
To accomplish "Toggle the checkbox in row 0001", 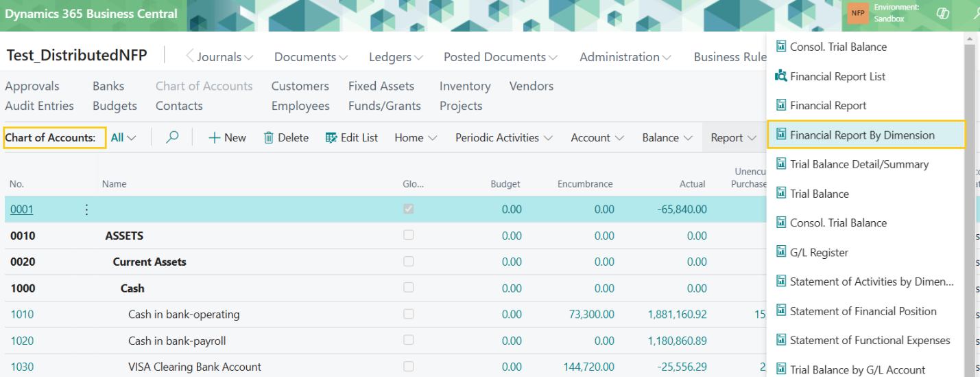I will click(x=409, y=209).
